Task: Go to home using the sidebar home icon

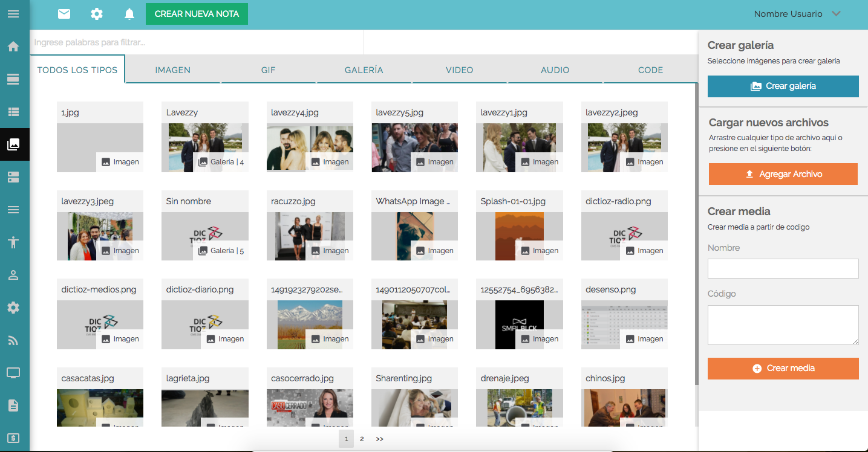Action: tap(13, 46)
